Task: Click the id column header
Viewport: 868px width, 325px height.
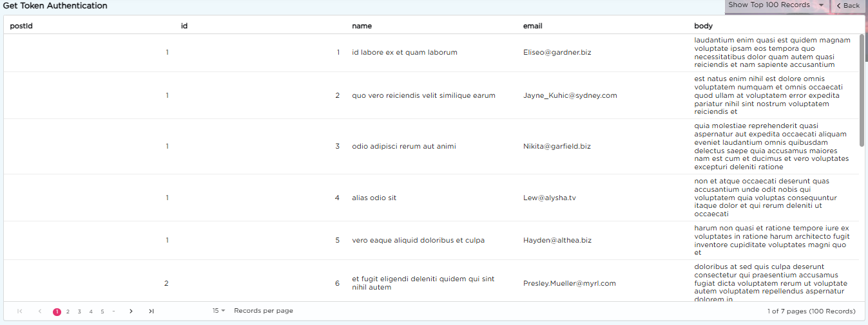Action: tap(184, 26)
